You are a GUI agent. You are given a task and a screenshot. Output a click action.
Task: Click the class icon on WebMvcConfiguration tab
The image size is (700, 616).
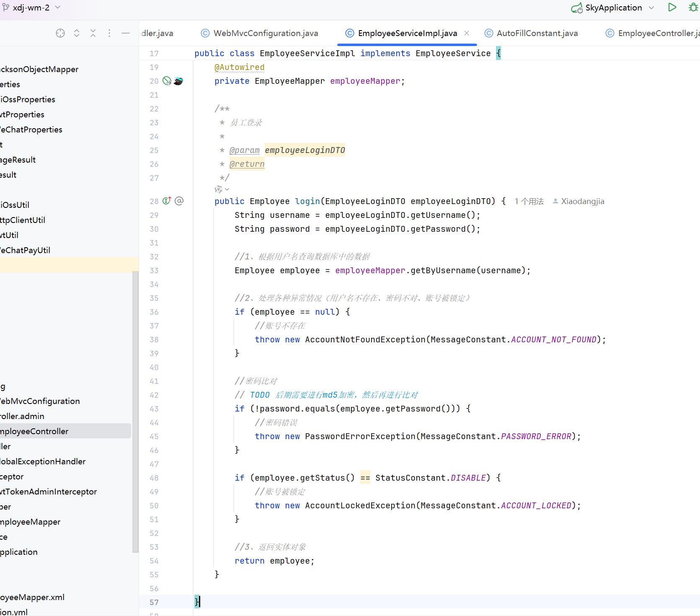coord(205,33)
